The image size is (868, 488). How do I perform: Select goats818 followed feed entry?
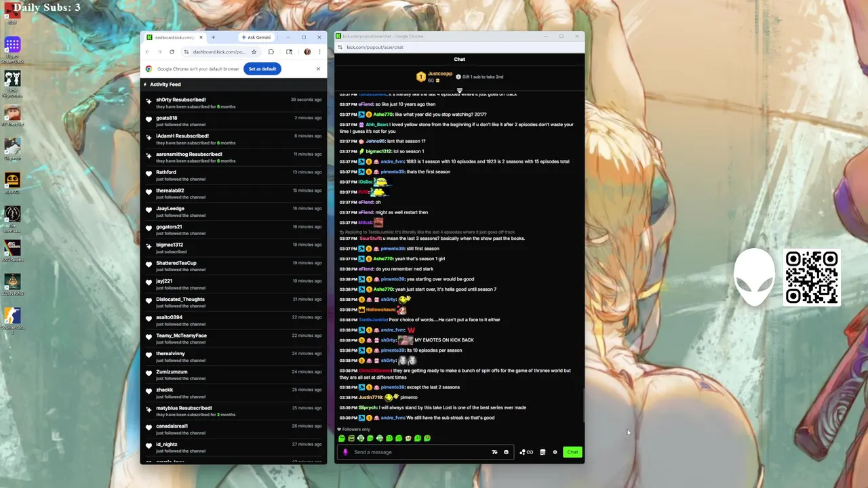pos(234,121)
